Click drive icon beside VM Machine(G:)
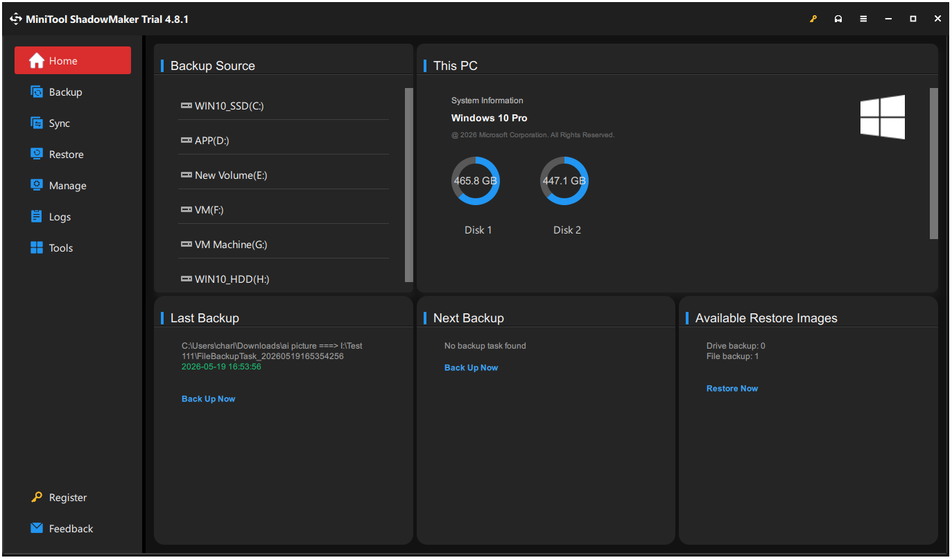This screenshot has width=952, height=560. click(x=187, y=245)
